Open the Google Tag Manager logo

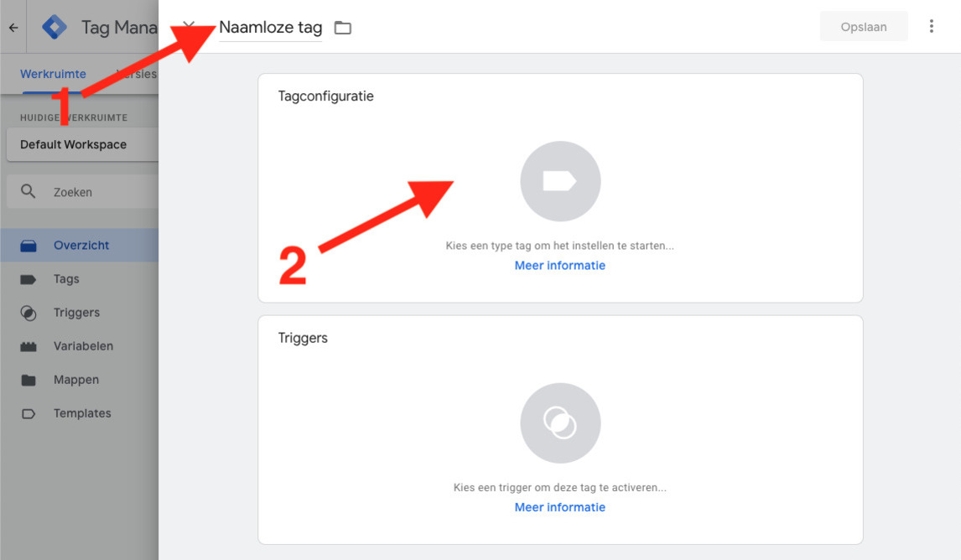click(55, 27)
